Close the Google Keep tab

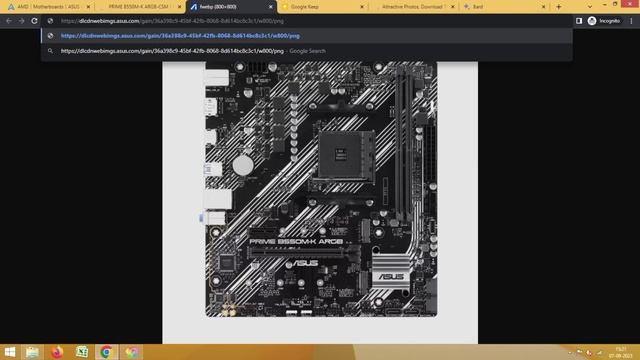(x=362, y=7)
